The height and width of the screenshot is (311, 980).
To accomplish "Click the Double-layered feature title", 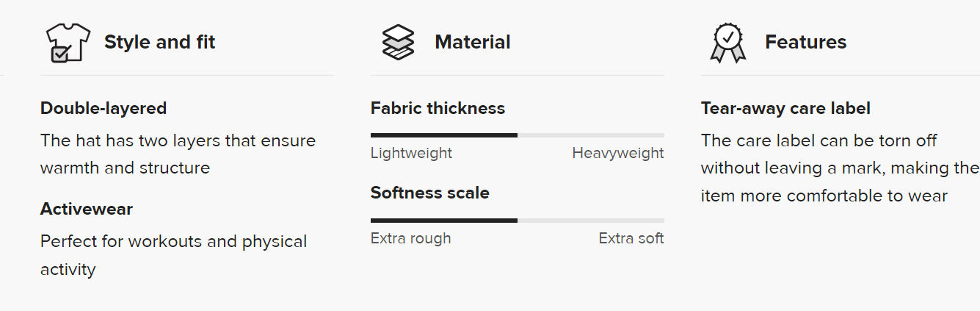I will coord(104,108).
